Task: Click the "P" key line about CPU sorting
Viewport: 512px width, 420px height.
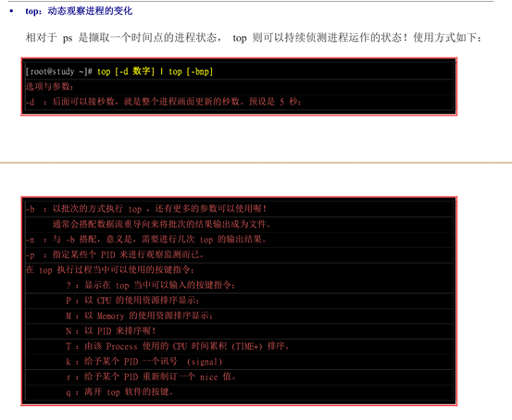Action: [132, 301]
